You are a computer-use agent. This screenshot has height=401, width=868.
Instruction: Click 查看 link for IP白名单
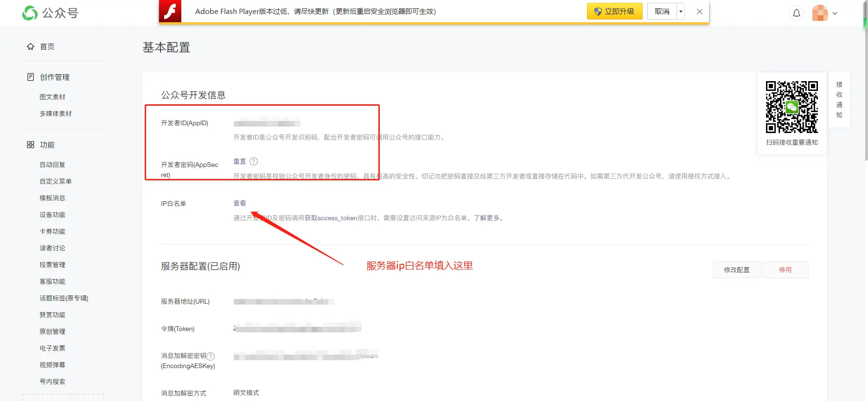[240, 203]
